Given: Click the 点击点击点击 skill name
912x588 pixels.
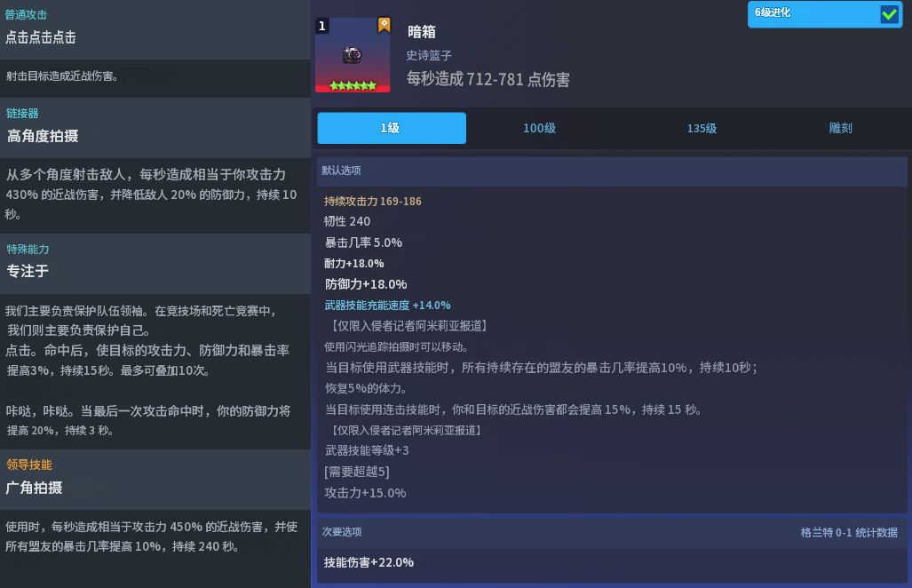Looking at the screenshot, I should 41,38.
